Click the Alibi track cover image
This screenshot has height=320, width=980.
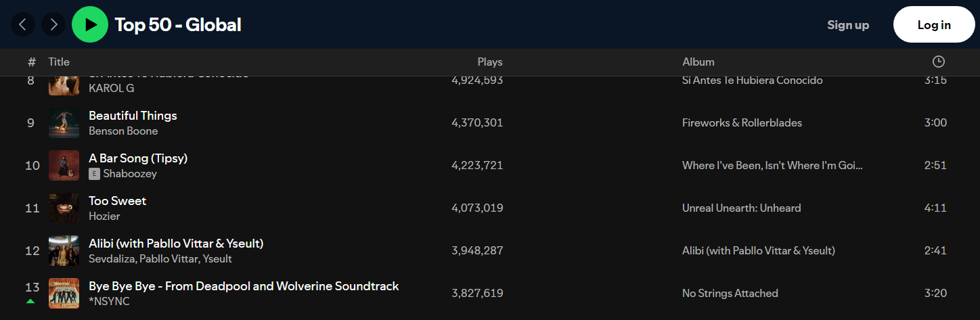[64, 251]
